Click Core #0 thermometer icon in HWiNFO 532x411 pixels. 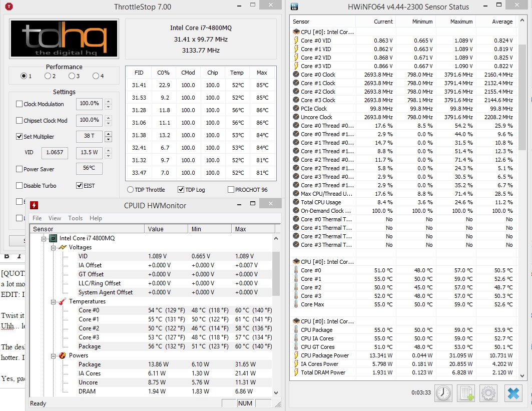(x=296, y=270)
